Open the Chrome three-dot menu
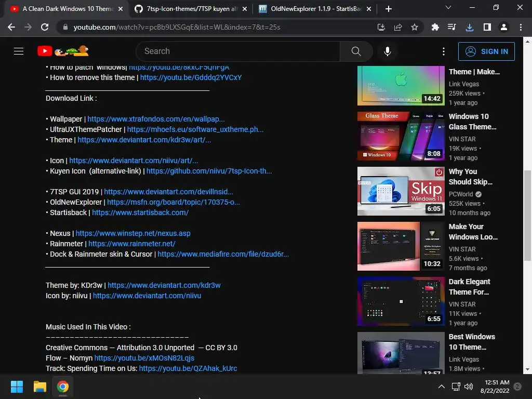 click(x=521, y=27)
